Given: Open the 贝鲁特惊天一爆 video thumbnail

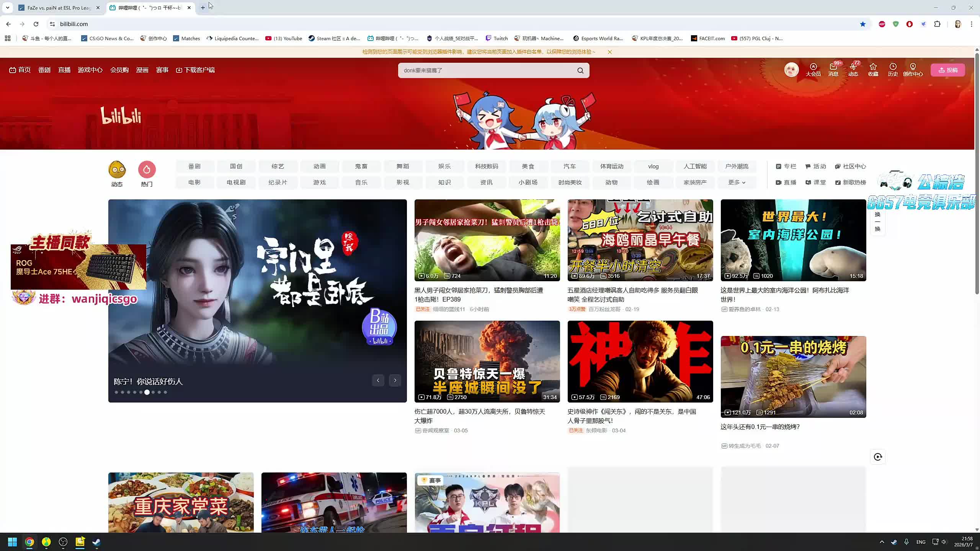Looking at the screenshot, I should pyautogui.click(x=487, y=361).
